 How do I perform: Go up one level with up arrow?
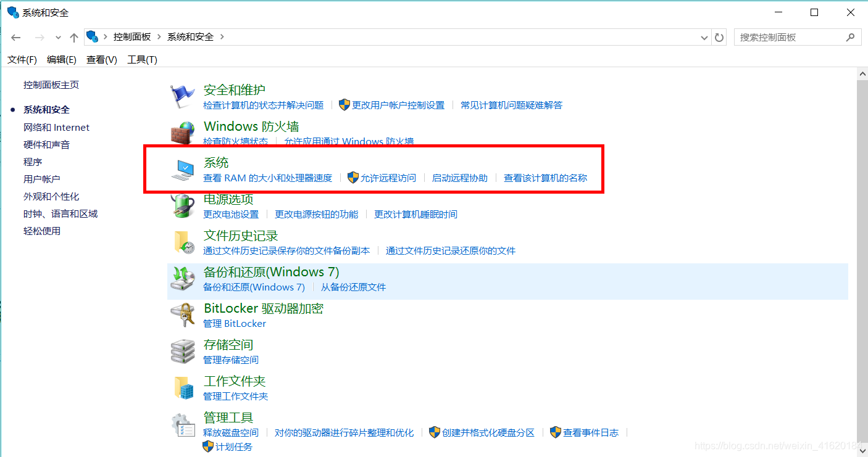[x=74, y=38]
